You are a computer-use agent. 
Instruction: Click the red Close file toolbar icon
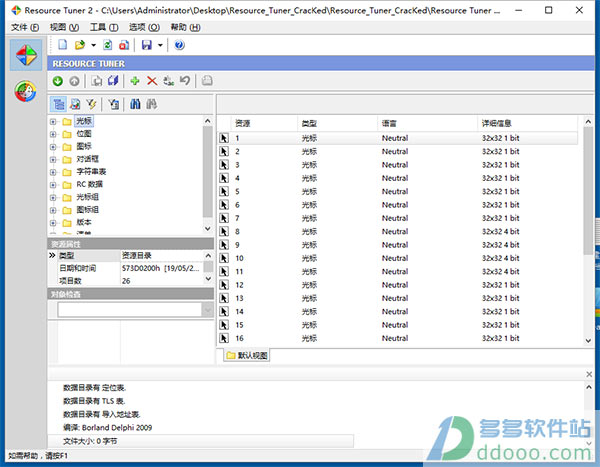click(x=124, y=45)
